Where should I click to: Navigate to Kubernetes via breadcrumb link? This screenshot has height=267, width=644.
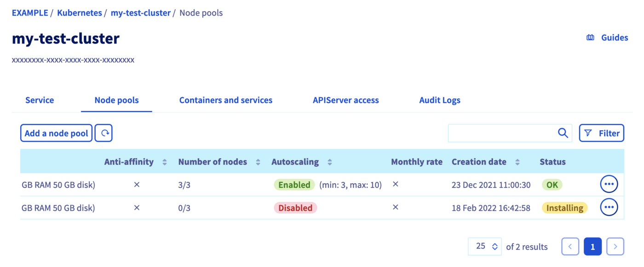point(79,12)
